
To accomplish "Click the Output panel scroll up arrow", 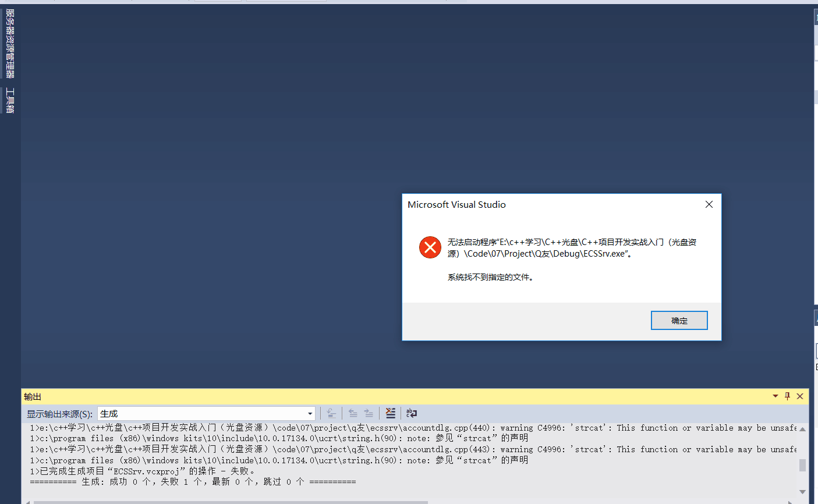I will click(802, 430).
